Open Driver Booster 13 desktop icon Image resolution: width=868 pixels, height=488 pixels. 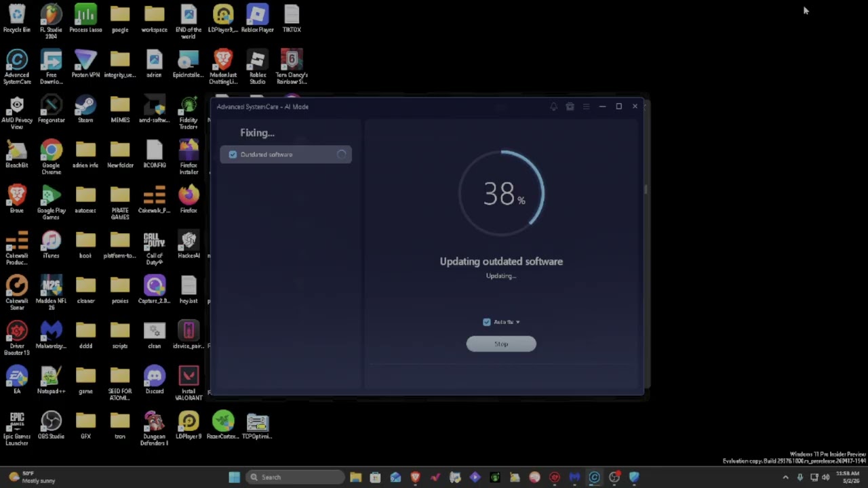click(17, 338)
